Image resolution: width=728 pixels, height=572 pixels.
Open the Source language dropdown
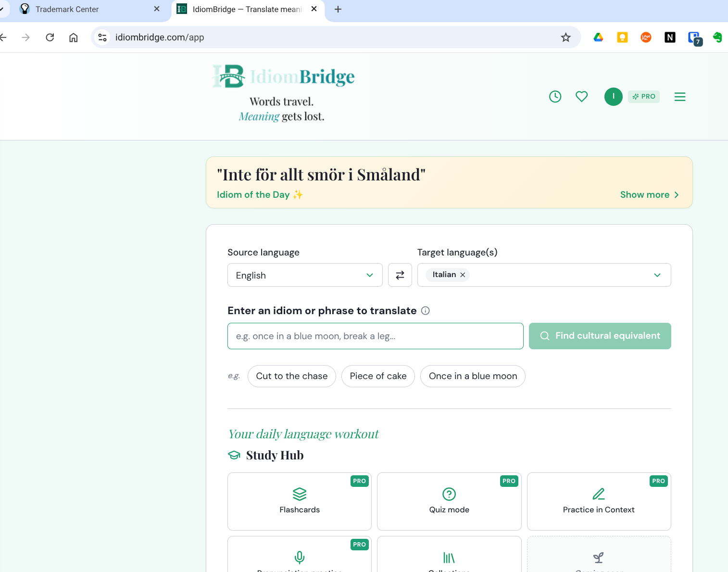305,275
